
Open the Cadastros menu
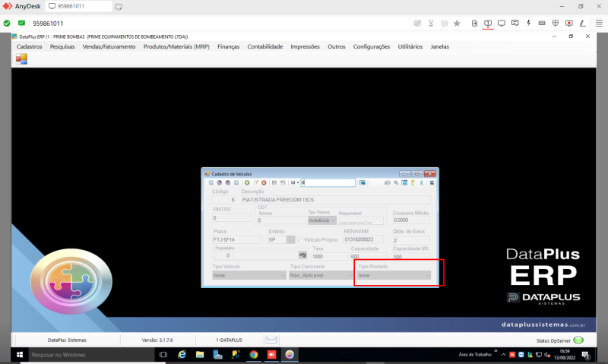point(29,46)
